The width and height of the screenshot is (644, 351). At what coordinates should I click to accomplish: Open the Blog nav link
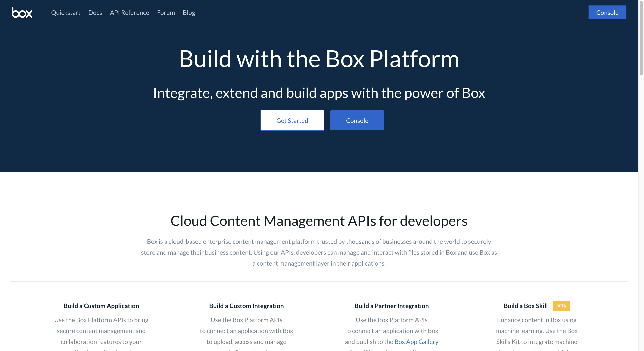pos(189,12)
